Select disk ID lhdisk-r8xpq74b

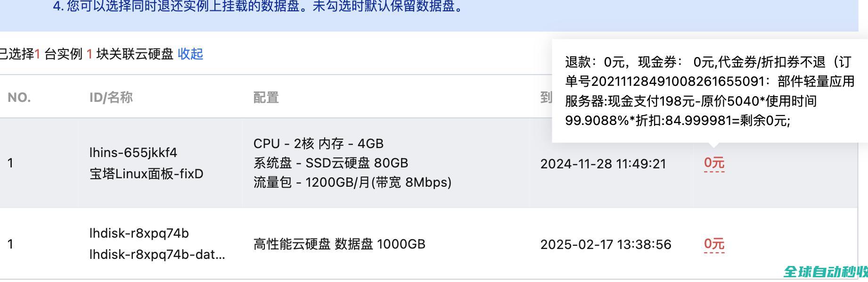pyautogui.click(x=139, y=233)
